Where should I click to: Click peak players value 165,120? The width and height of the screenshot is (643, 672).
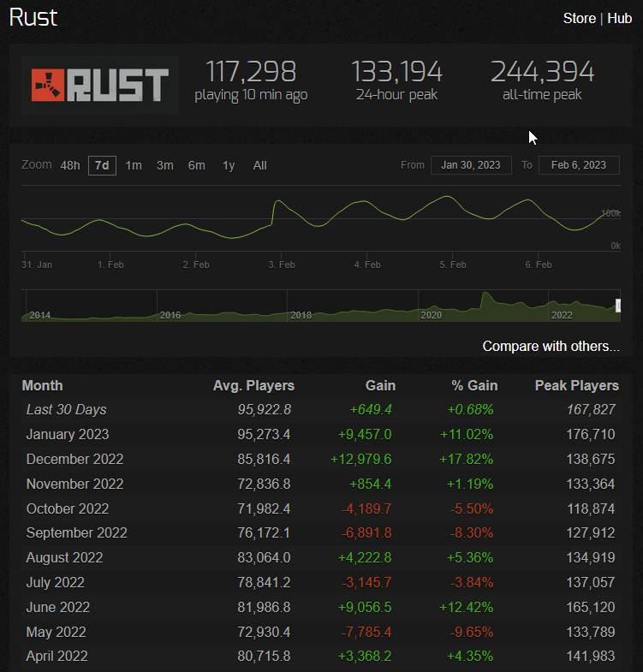[591, 608]
